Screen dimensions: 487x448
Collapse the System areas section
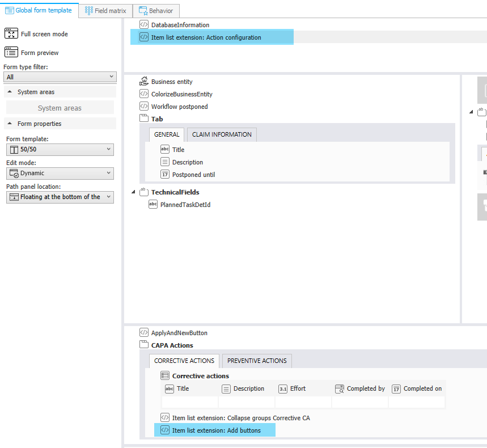10,92
